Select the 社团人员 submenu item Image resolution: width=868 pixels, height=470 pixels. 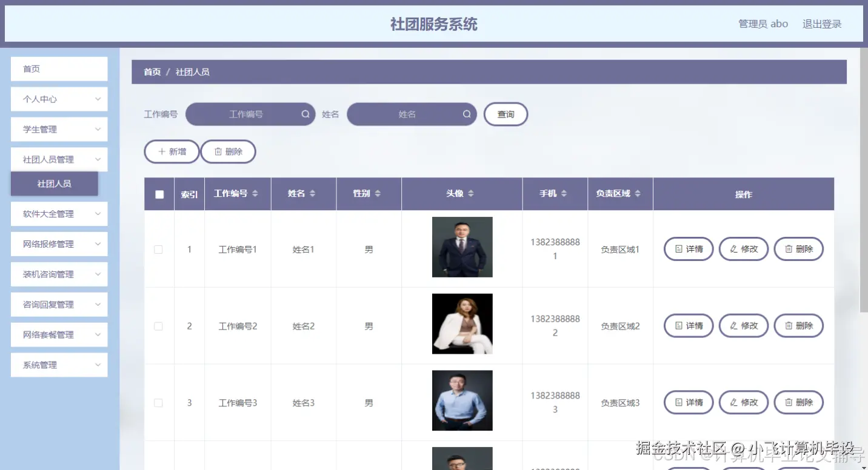pos(55,184)
